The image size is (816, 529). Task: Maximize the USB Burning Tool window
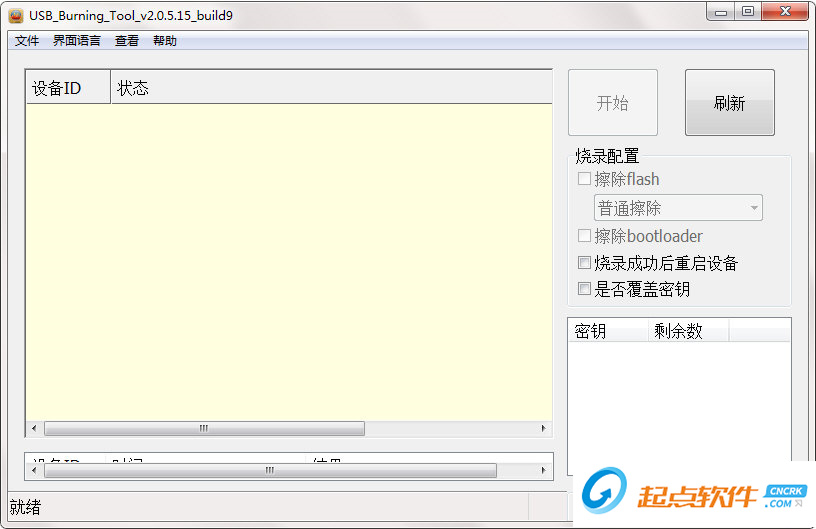point(748,11)
